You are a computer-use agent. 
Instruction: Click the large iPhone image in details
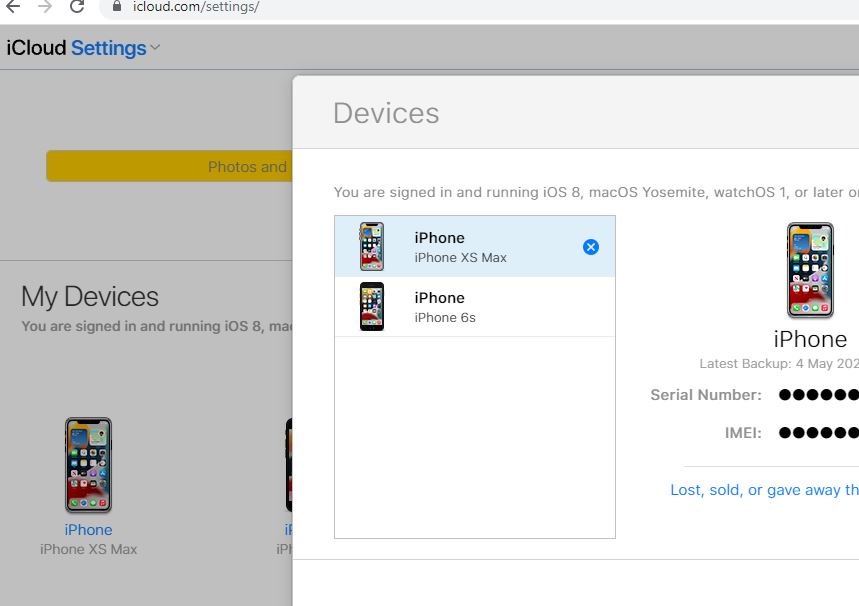810,270
